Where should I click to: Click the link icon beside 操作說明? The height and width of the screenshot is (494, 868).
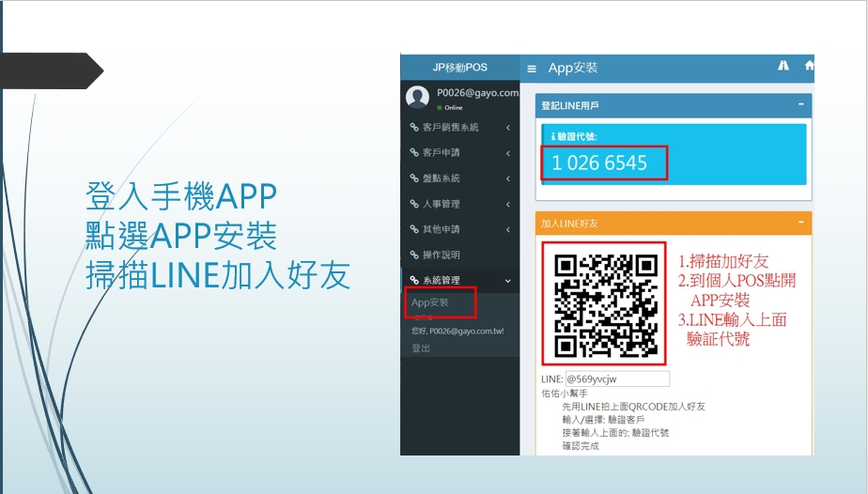point(414,255)
